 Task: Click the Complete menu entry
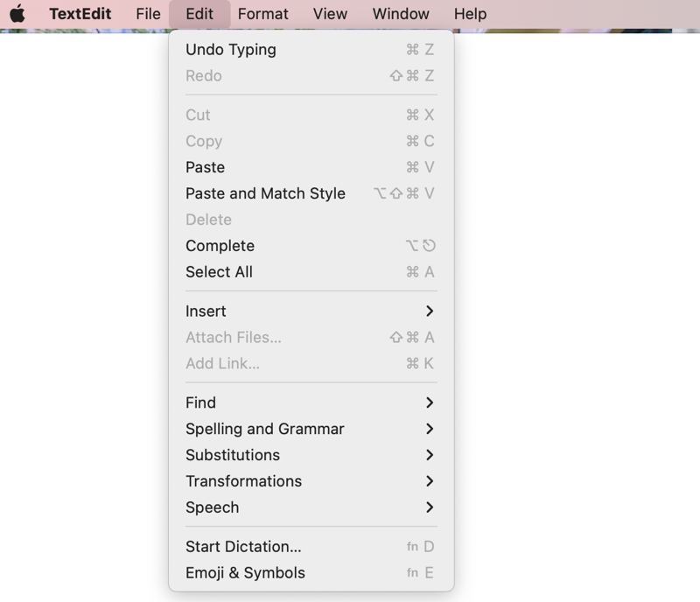pyautogui.click(x=220, y=246)
